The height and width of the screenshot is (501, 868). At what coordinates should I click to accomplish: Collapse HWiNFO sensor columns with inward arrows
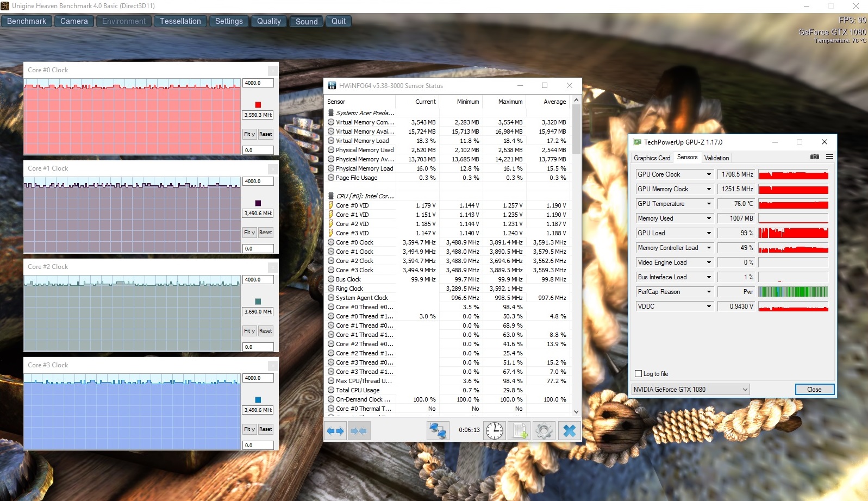point(358,431)
